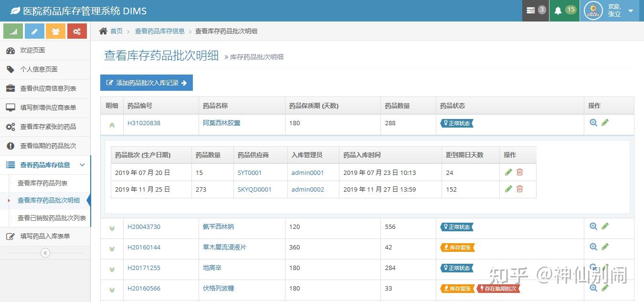The width and height of the screenshot is (644, 302).
Task: Open 个人信息页面 in the sidebar
Action: [45, 69]
